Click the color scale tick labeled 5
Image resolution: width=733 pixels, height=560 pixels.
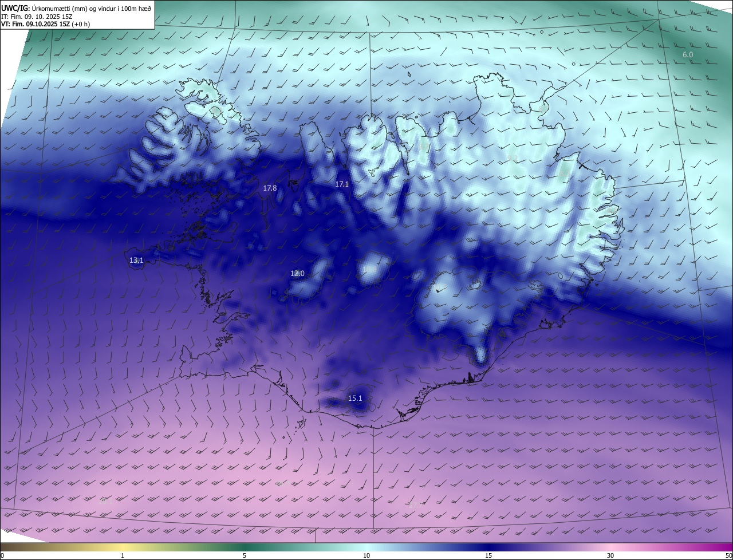point(245,555)
